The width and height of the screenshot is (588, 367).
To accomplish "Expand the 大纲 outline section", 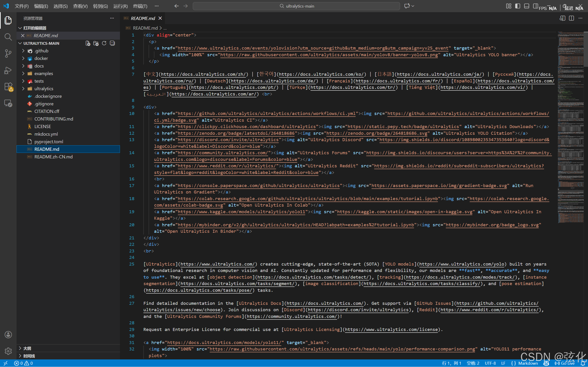I will pos(27,348).
